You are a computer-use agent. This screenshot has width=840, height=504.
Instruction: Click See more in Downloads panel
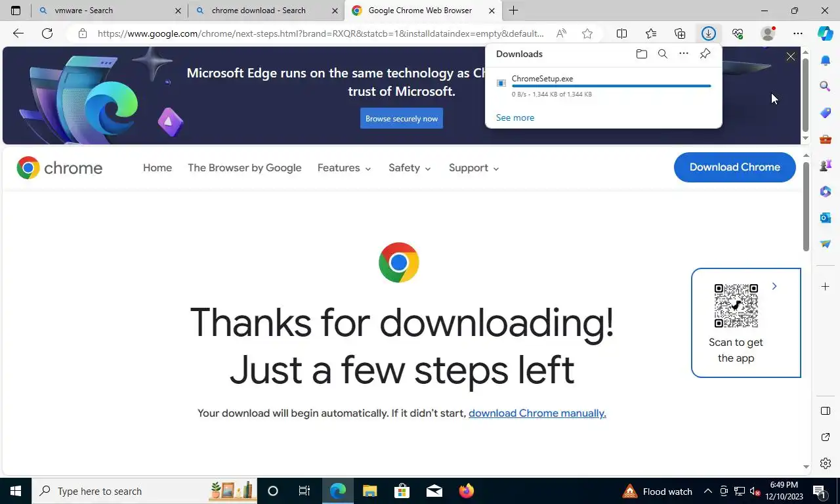[515, 117]
